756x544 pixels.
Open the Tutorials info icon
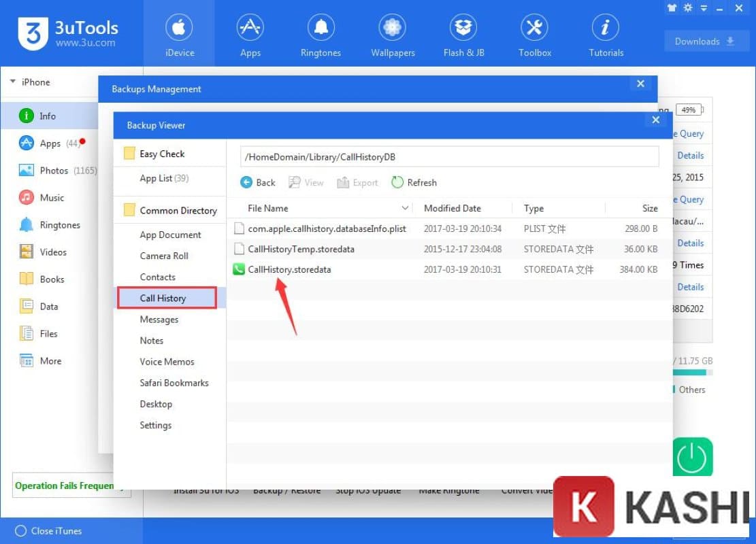[605, 29]
